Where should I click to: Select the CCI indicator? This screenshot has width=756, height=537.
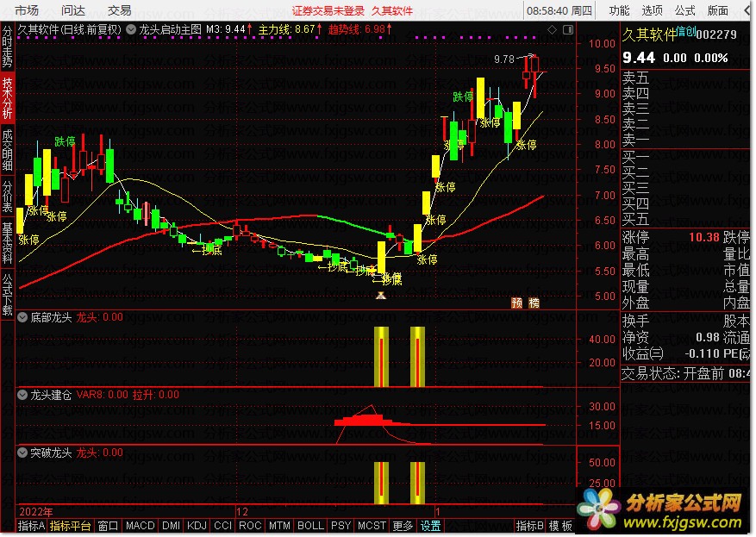point(222,526)
